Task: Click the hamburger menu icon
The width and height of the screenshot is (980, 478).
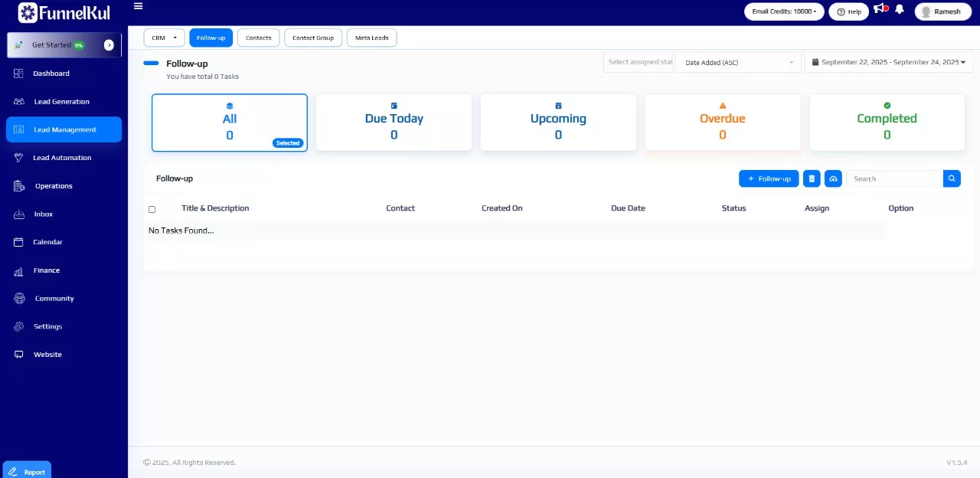Action: (x=138, y=6)
